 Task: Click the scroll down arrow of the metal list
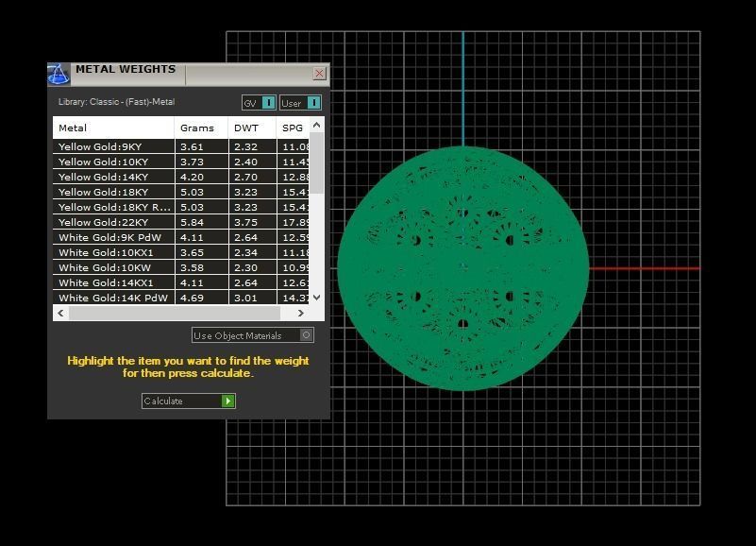click(317, 298)
